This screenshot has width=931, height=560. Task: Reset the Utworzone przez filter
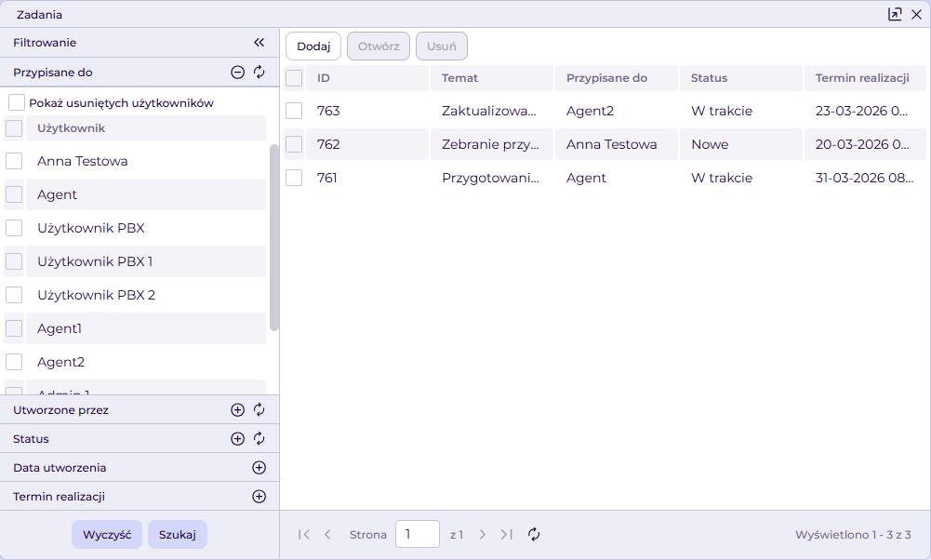pos(259,409)
